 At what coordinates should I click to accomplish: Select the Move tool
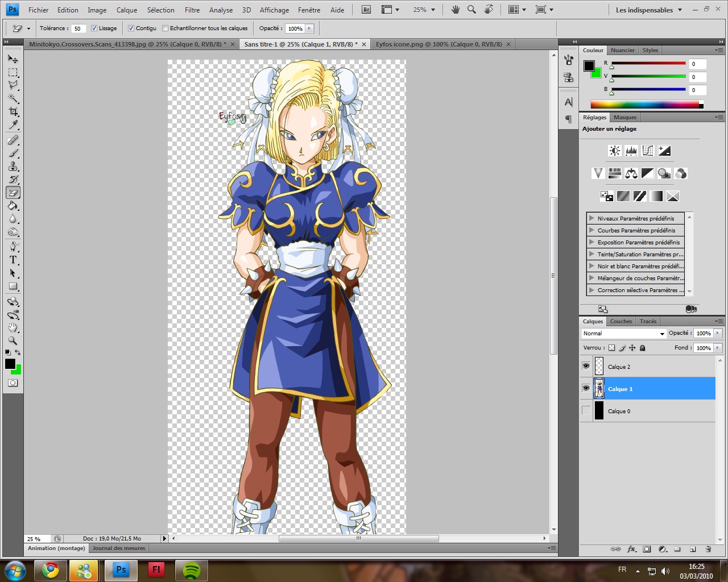(13, 59)
